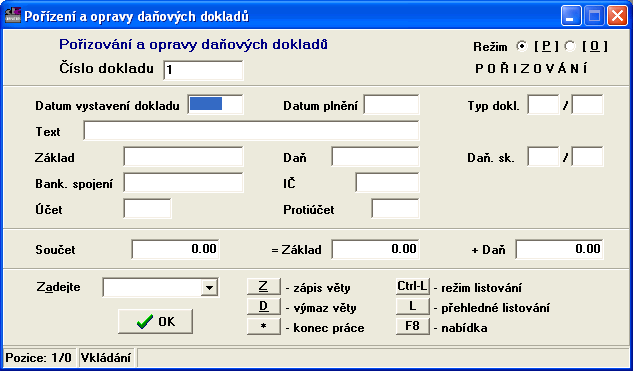Image resolution: width=633 pixels, height=371 pixels.
Task: Click the Protiúčet input field
Action: tap(395, 208)
